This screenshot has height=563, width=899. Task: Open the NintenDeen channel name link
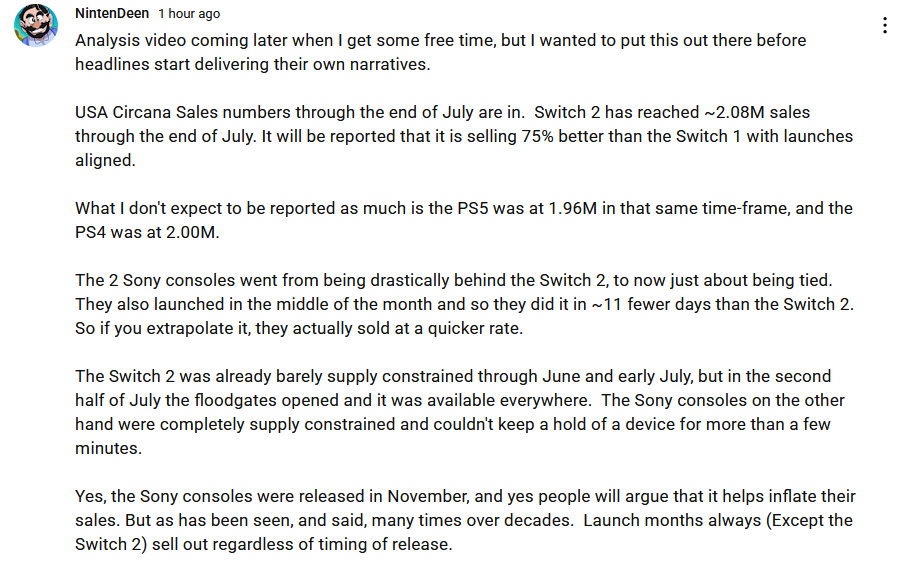tap(112, 13)
